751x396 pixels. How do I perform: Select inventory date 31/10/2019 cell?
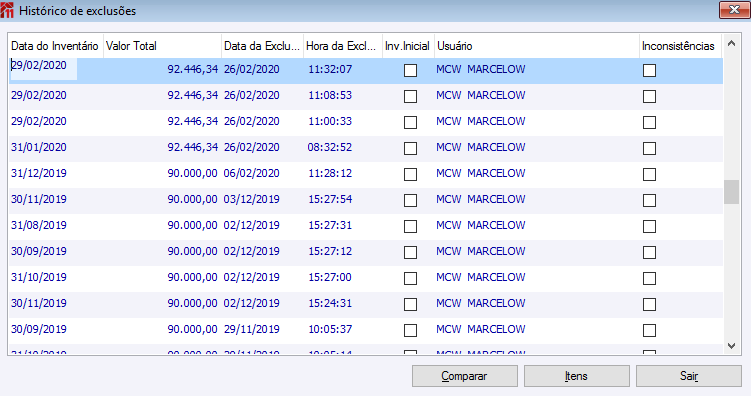[x=39, y=277]
